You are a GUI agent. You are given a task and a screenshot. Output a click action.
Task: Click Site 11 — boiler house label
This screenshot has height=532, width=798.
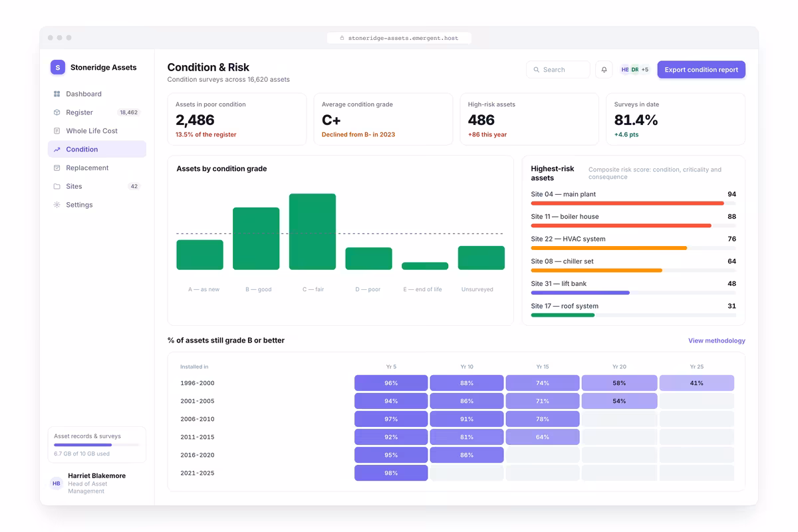pyautogui.click(x=565, y=217)
